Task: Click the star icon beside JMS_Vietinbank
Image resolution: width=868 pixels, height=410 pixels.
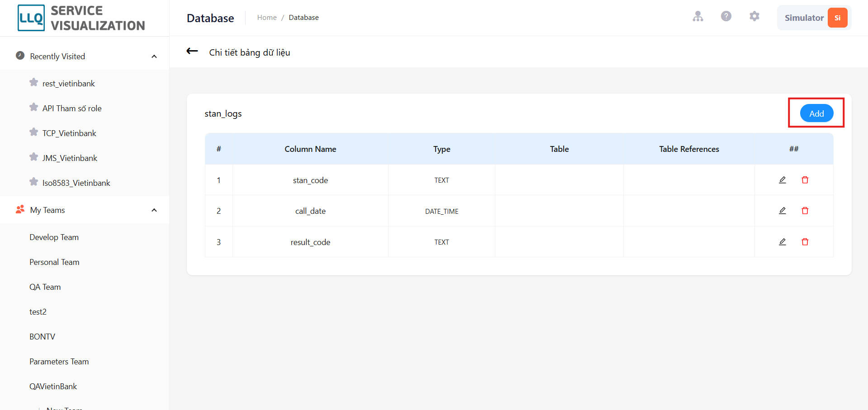Action: click(x=33, y=157)
